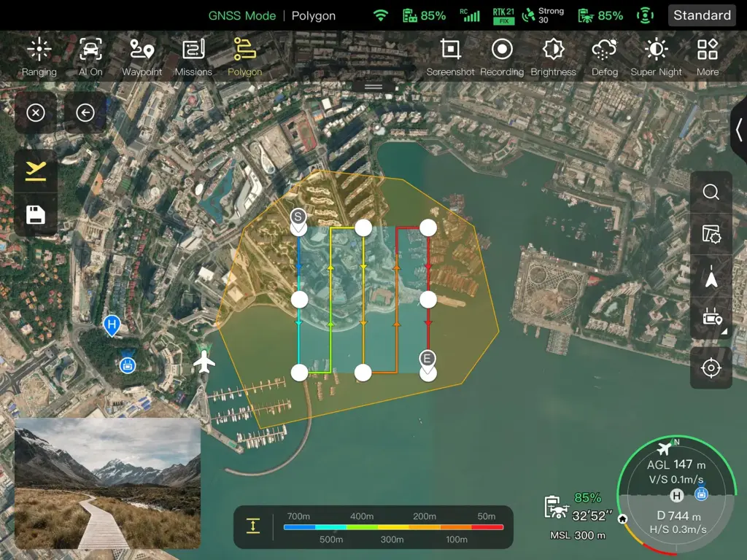Expand the More options menu
Image resolution: width=747 pixels, height=560 pixels.
(707, 57)
